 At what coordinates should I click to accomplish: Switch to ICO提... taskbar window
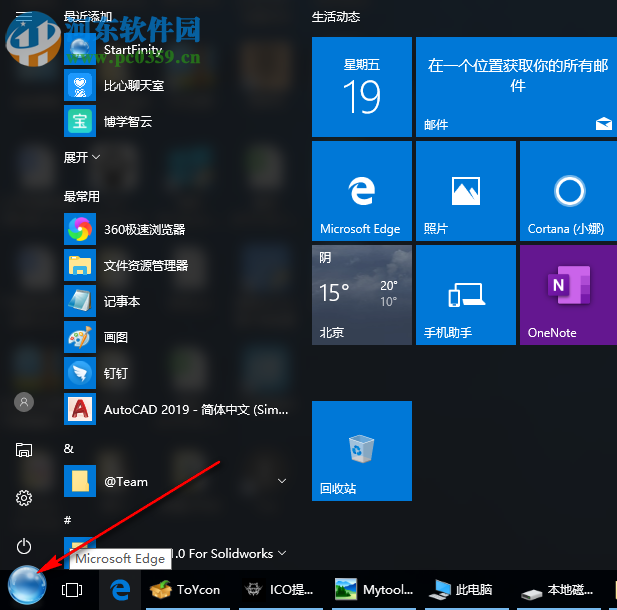(281, 590)
